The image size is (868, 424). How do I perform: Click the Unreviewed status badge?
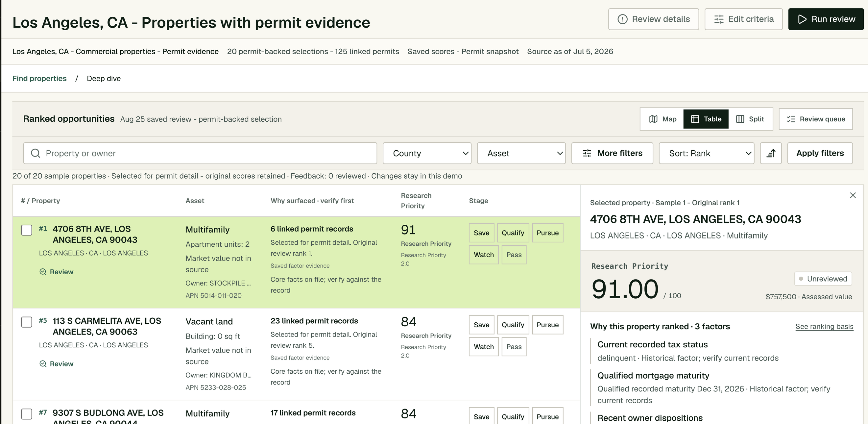[823, 279]
